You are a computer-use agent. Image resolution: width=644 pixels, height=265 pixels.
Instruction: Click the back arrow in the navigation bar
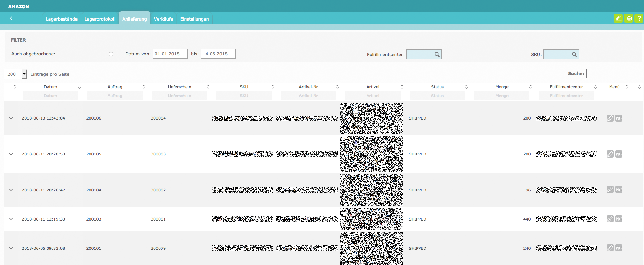[11, 18]
